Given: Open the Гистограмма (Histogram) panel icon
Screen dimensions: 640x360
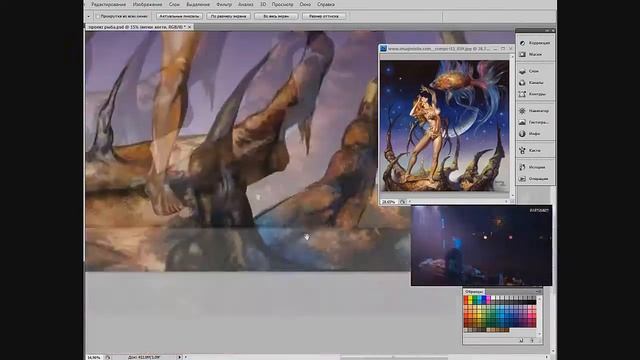Looking at the screenshot, I should 522,122.
